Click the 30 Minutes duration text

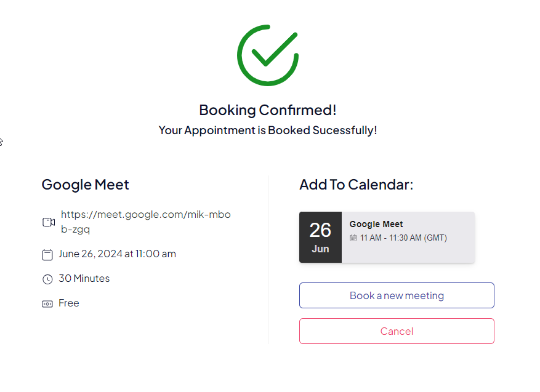pos(84,278)
